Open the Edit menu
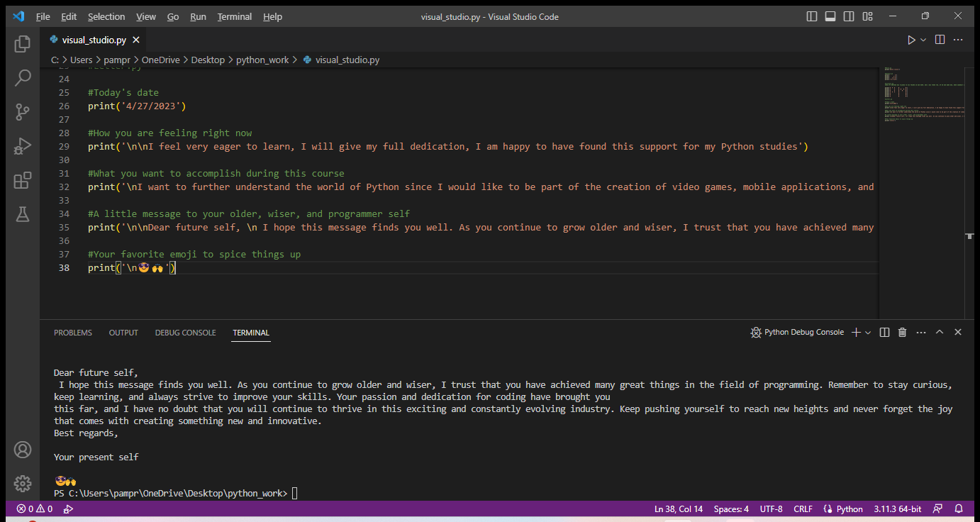Viewport: 980px width, 522px height. coord(69,16)
